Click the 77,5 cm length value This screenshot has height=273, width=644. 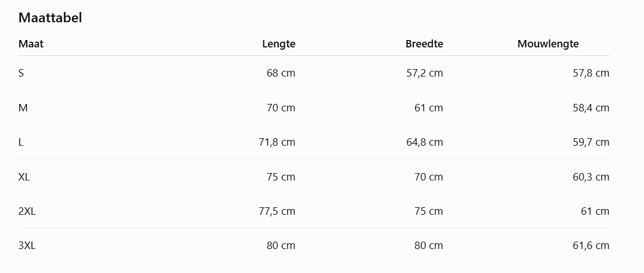[277, 211]
